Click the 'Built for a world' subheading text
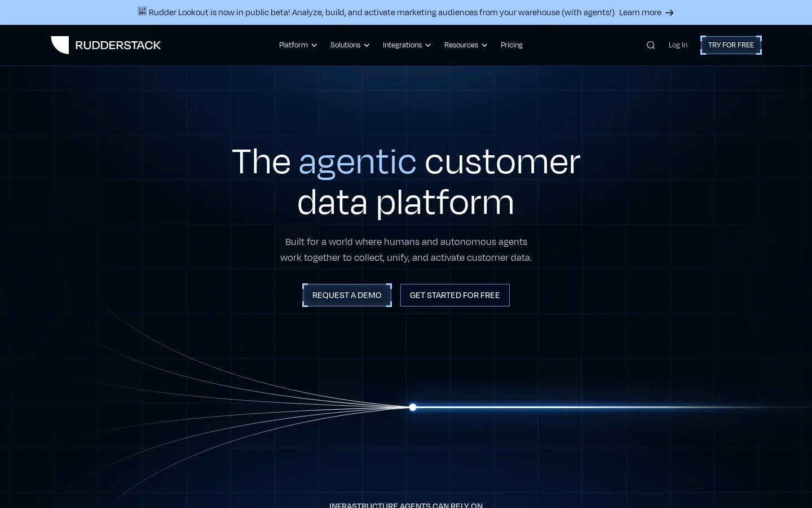812x508 pixels. pos(406,249)
